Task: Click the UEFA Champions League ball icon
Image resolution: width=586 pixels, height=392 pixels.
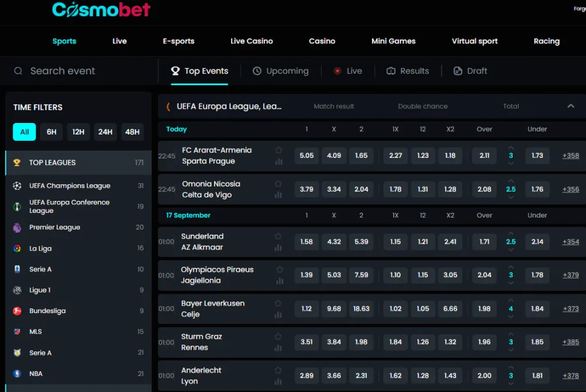Action: pos(17,186)
